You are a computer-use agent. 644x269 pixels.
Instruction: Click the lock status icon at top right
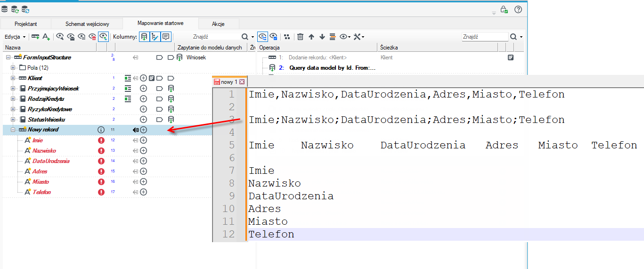click(x=504, y=9)
